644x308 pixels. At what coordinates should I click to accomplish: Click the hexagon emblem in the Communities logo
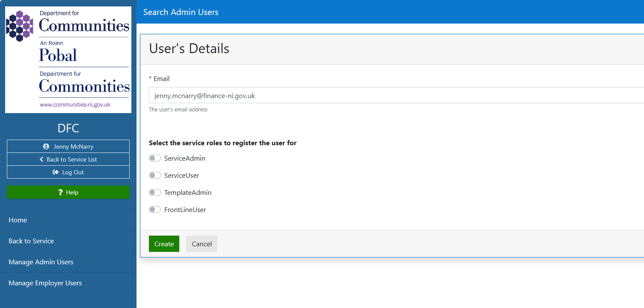20,26
